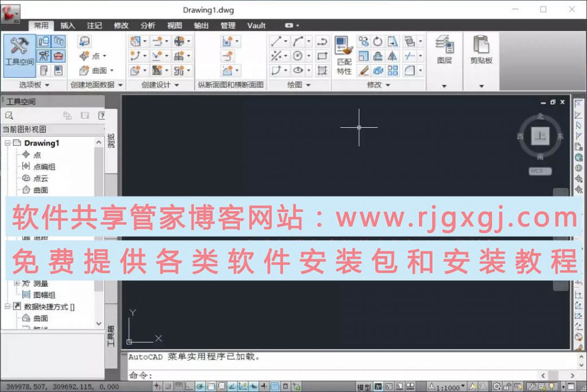Toggle polar tracking in the status bar
Screen dimensions: 587x392
199,386
